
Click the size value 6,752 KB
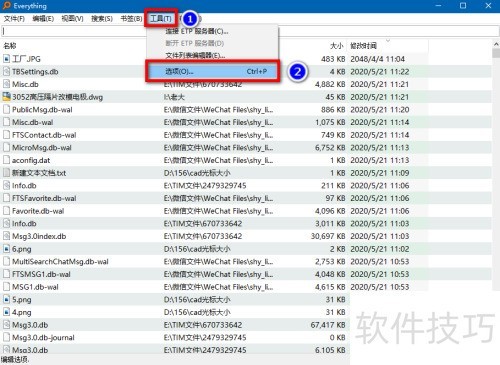click(330, 148)
